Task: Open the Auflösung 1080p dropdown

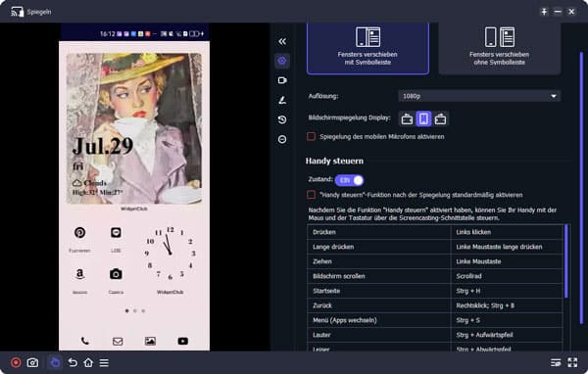Action: pos(479,96)
